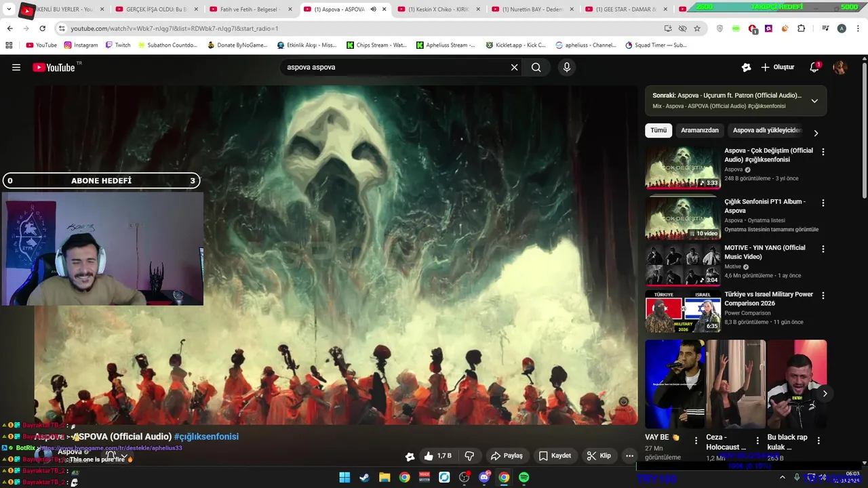Open Discord from the taskbar
The height and width of the screenshot is (488, 868).
(484, 477)
